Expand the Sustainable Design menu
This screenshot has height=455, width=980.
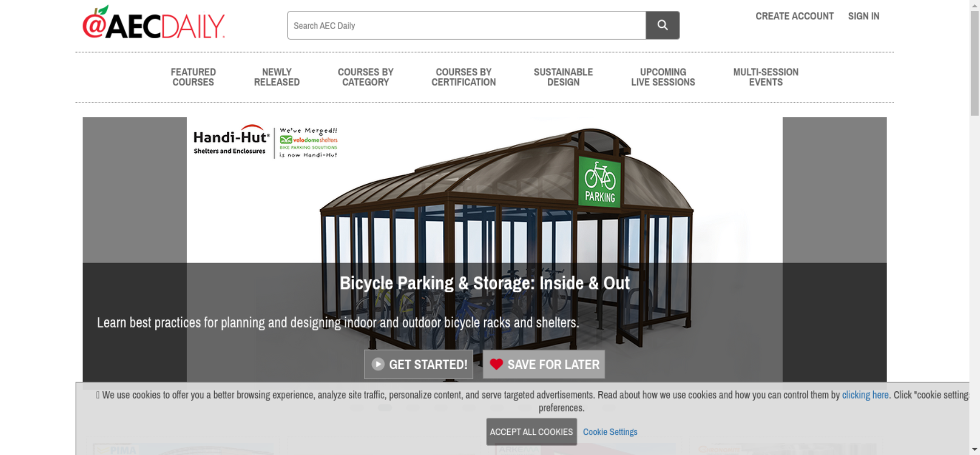[x=563, y=77]
